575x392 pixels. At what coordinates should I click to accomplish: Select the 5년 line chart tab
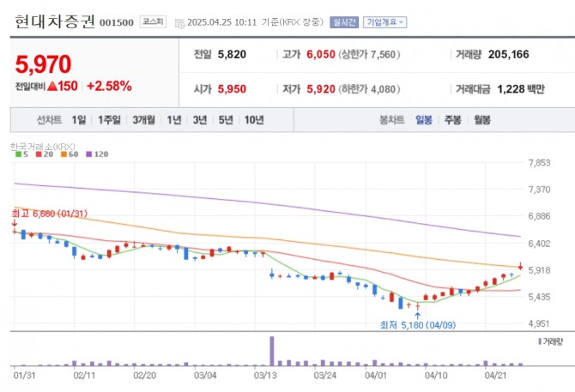tap(226, 120)
